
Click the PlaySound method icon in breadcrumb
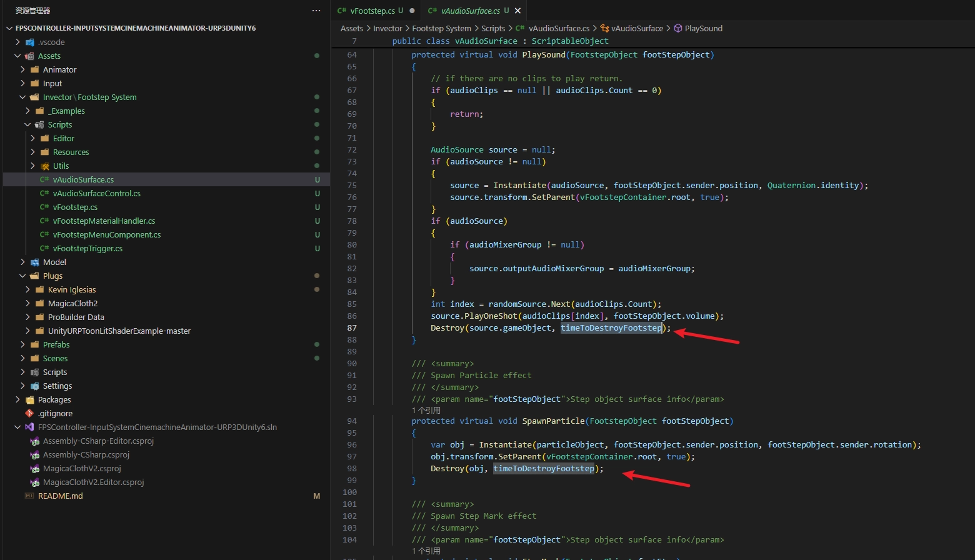pyautogui.click(x=678, y=28)
